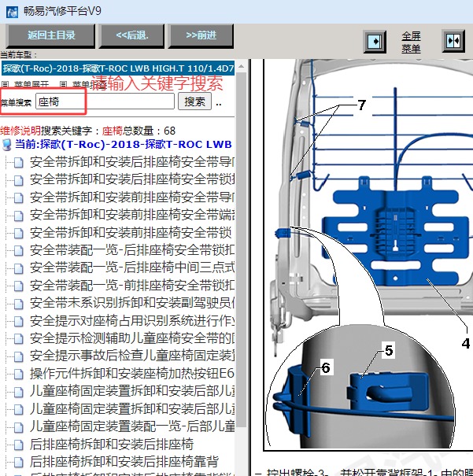Click document icon beside 后排座椅拆卸和安装后排座椅
The image size is (473, 476).
click(18, 444)
